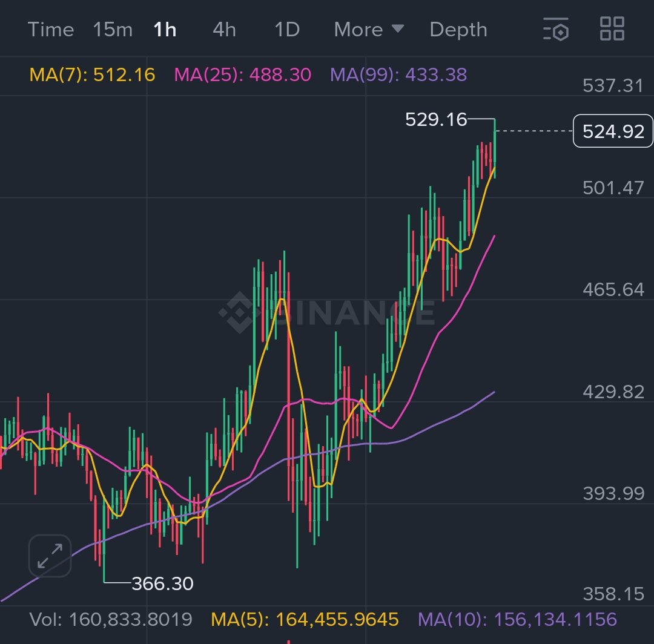Switch to the 4h interval
654x644 pixels.
tap(224, 30)
